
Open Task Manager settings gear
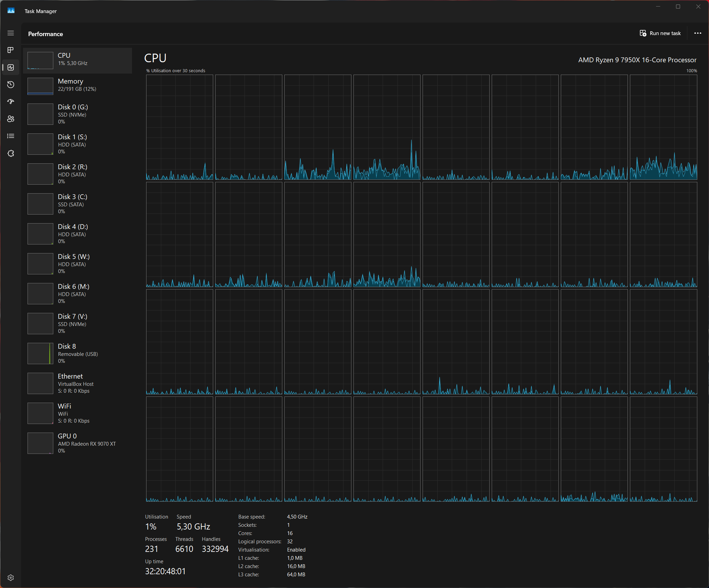[11, 578]
